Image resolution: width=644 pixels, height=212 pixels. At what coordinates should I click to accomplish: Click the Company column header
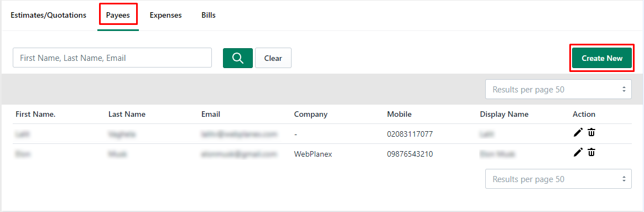coord(310,114)
